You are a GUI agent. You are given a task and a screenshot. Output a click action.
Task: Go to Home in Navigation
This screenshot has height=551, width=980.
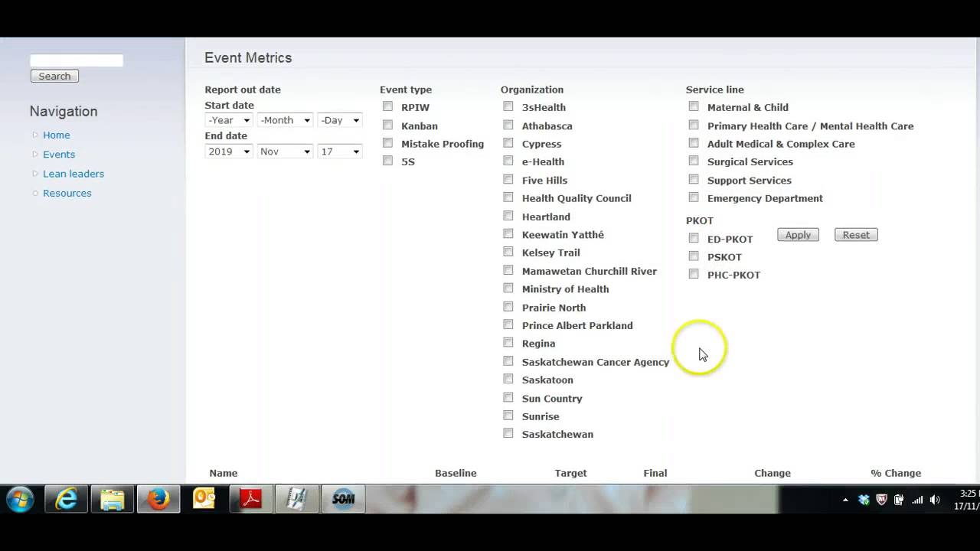[57, 135]
